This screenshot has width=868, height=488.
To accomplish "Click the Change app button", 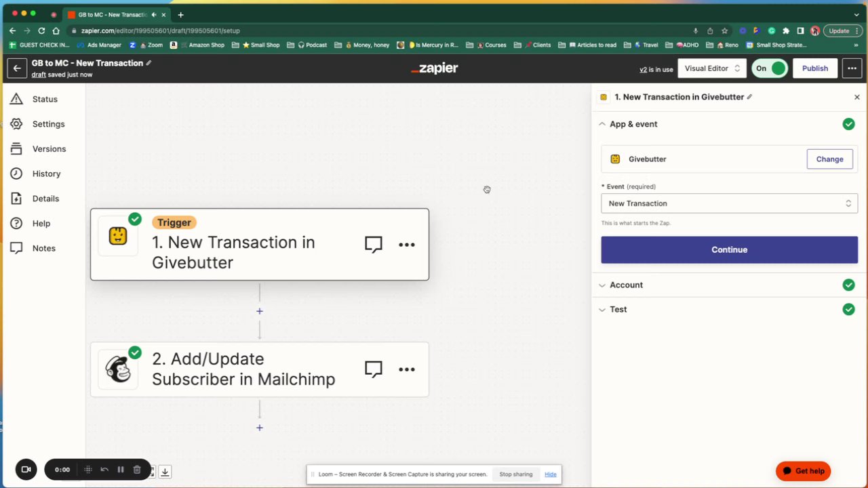I will click(x=829, y=159).
